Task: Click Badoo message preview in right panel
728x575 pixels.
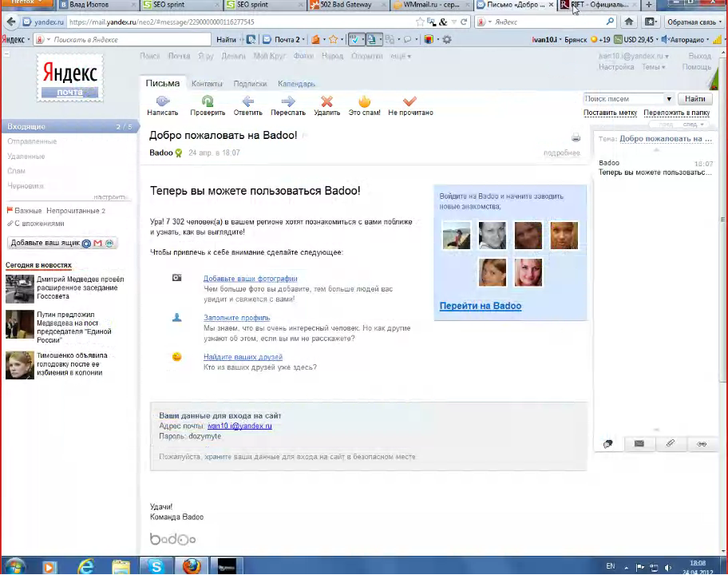Action: tap(655, 168)
